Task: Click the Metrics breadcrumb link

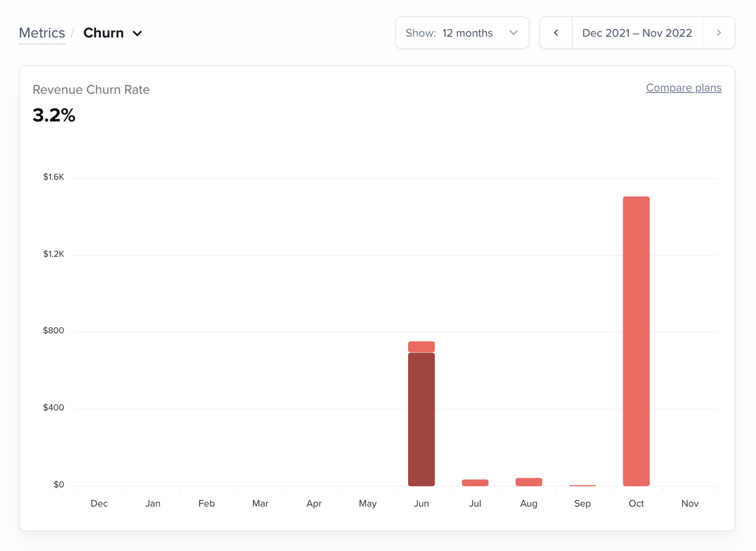Action: (42, 33)
